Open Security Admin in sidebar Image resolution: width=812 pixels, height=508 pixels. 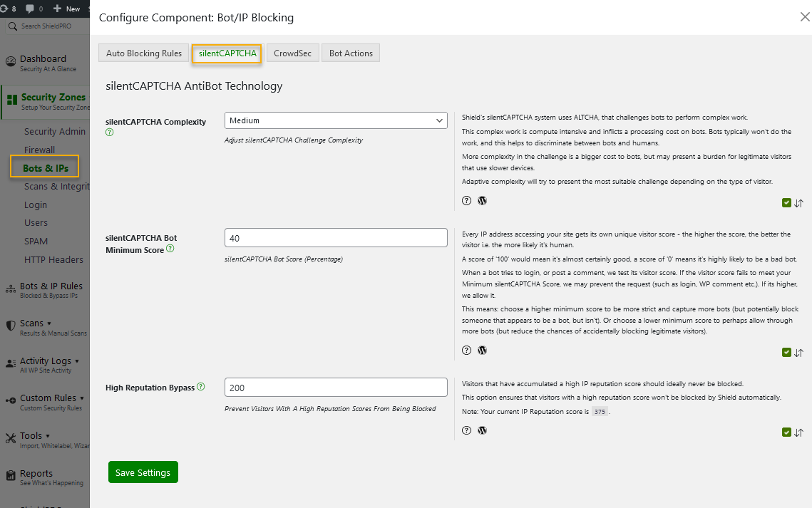click(x=54, y=131)
